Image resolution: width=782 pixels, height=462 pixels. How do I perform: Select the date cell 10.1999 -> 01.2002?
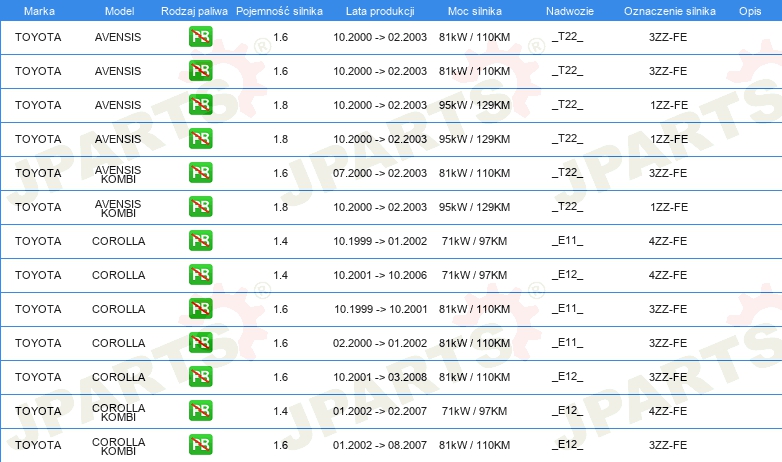[380, 241]
